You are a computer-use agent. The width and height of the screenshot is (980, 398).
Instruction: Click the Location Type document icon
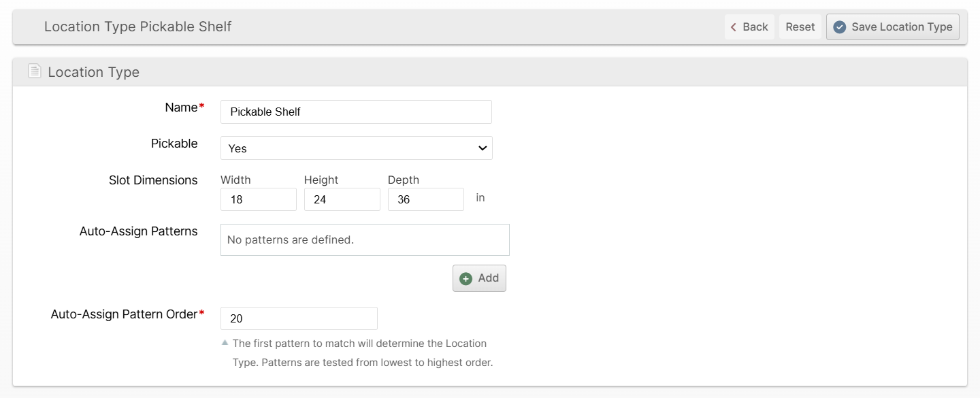click(34, 71)
